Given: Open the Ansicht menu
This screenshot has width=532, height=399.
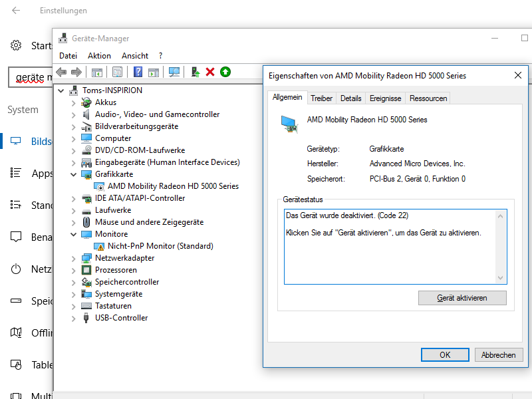Looking at the screenshot, I should [x=135, y=56].
